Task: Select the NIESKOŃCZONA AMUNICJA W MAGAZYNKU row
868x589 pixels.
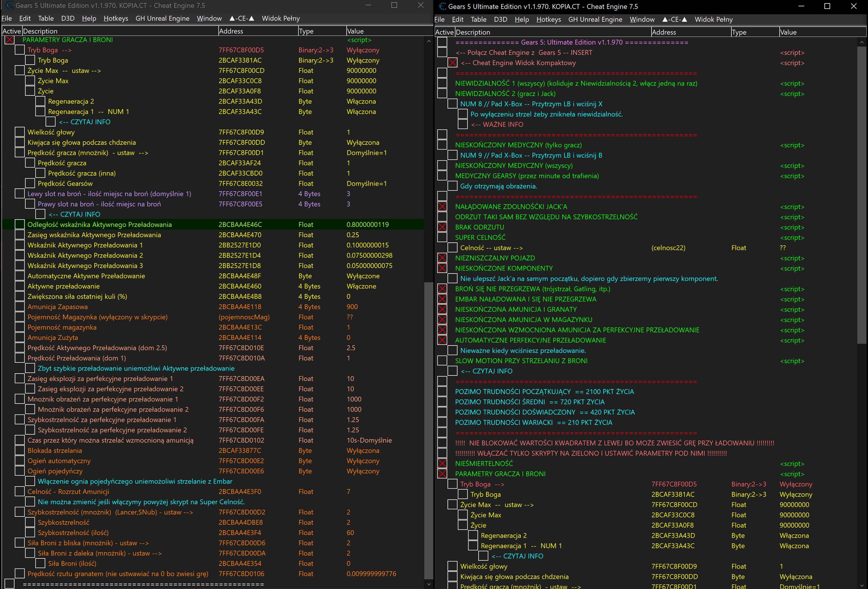Action: 646,320
